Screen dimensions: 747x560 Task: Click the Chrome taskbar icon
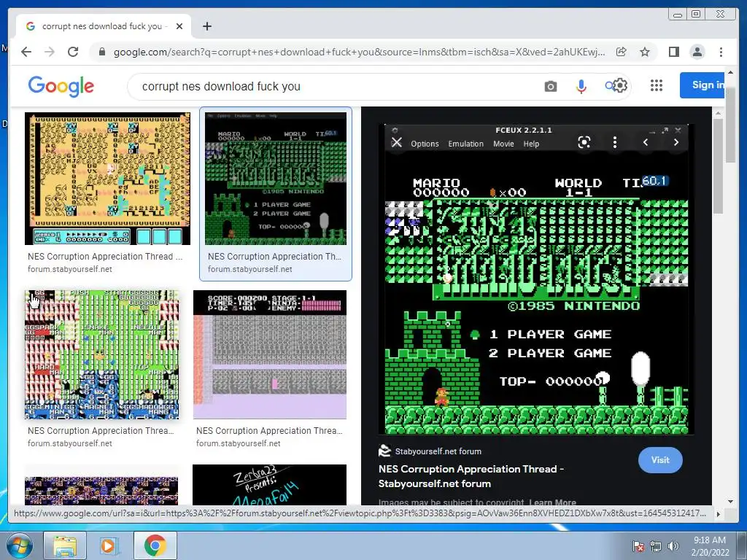pyautogui.click(x=155, y=545)
